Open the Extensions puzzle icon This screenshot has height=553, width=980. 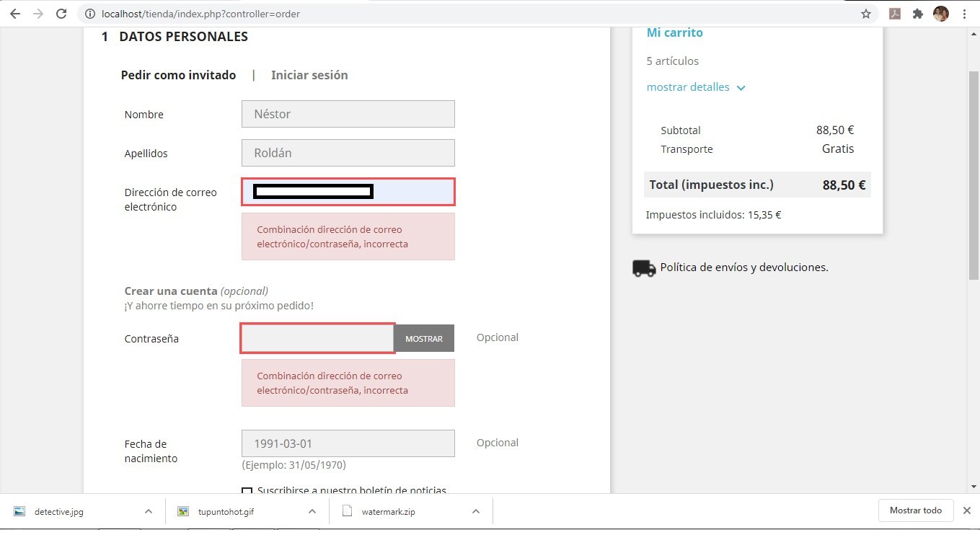point(918,14)
